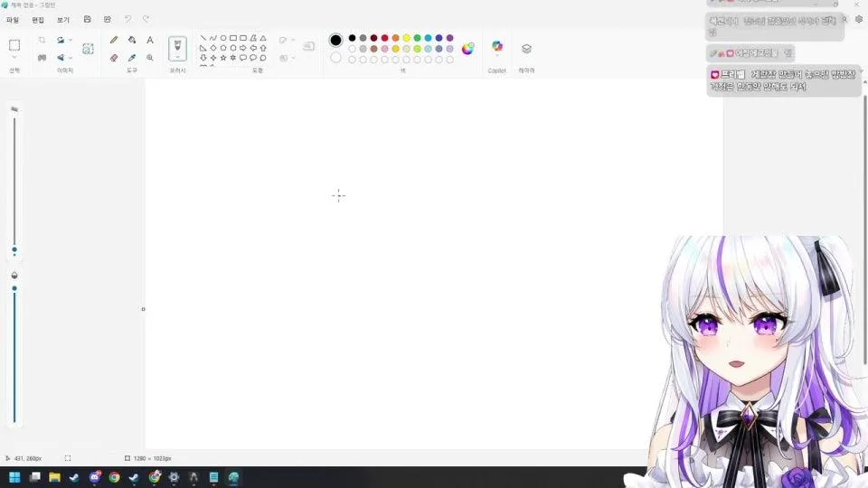Select the Fill bucket tool
The image size is (868, 488).
point(132,40)
